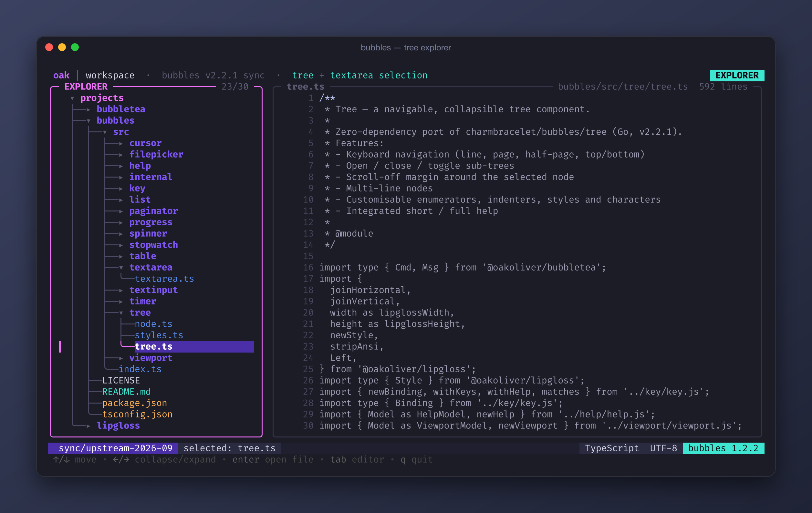812x513 pixels.
Task: Click the bubbles 1.2.2 status badge
Action: pos(723,448)
